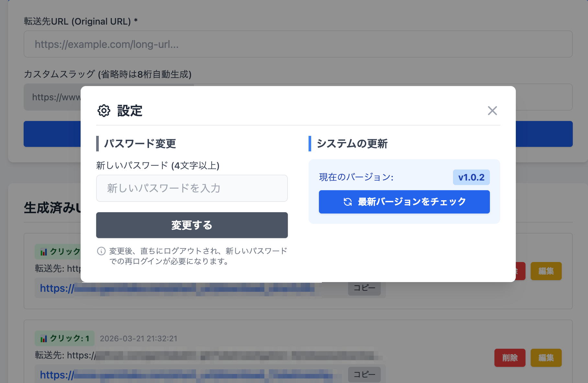This screenshot has height=383, width=588.
Task: Click the 新しいパスワードを入力 input field
Action: (x=192, y=188)
